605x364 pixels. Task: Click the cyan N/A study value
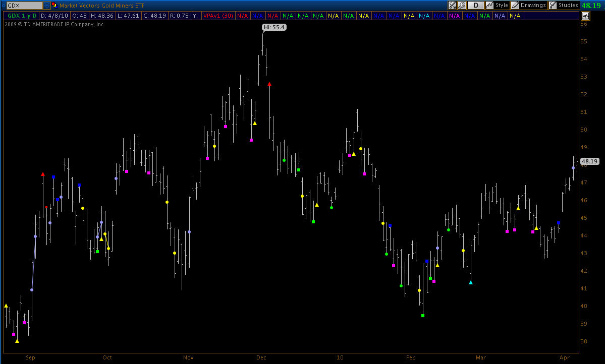point(424,16)
